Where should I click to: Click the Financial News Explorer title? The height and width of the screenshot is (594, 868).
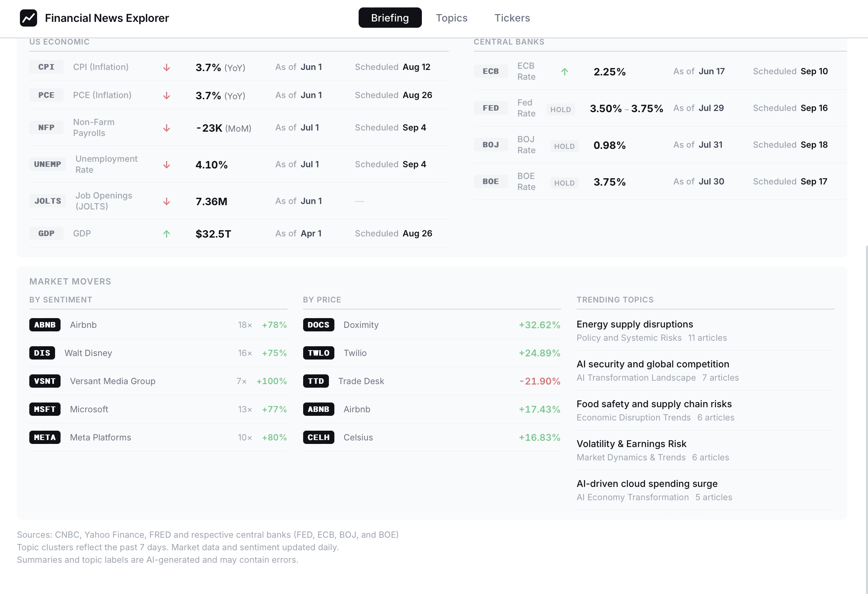coord(107,18)
